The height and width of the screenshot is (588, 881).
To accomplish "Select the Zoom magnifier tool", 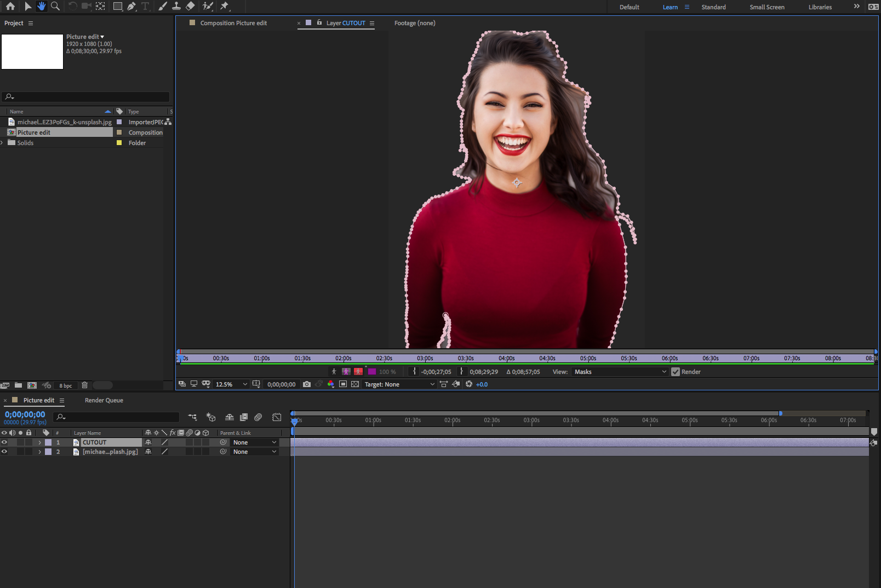I will (x=55, y=7).
